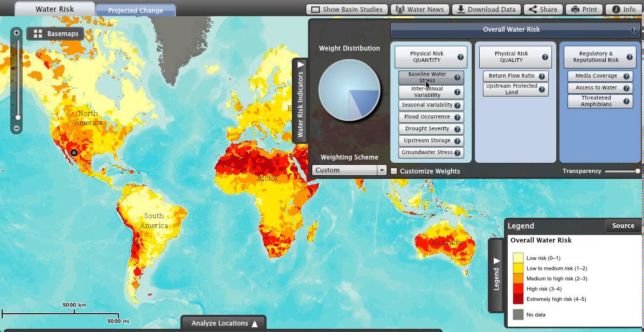The image size is (644, 332).
Task: Click the black circle marker in Mexico
Action: click(x=74, y=153)
